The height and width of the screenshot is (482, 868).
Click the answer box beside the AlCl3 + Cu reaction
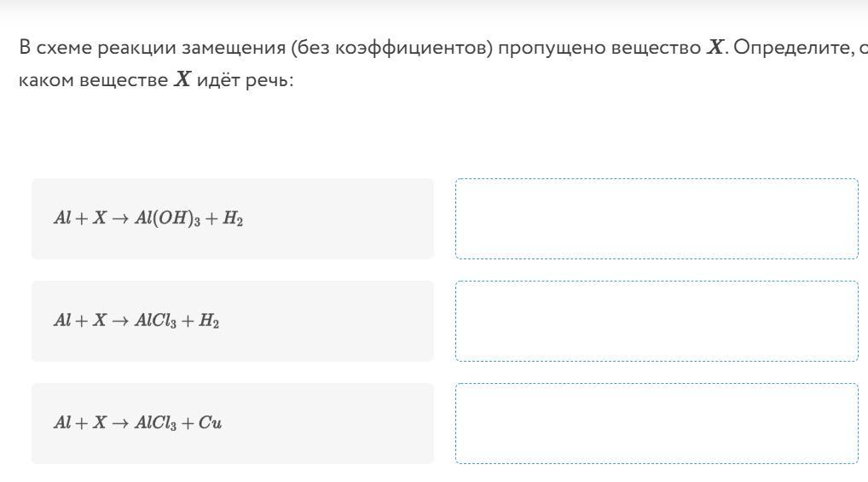(657, 423)
